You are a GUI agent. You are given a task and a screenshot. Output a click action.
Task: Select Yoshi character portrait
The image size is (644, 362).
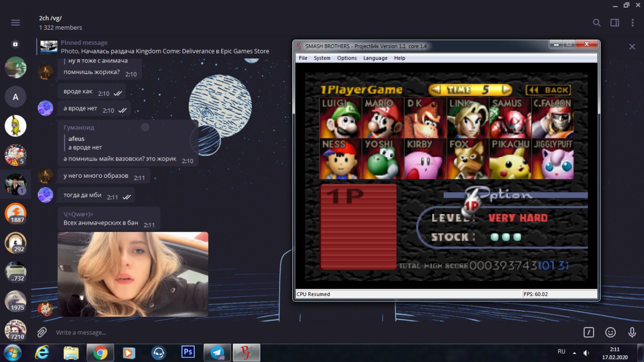click(x=382, y=159)
